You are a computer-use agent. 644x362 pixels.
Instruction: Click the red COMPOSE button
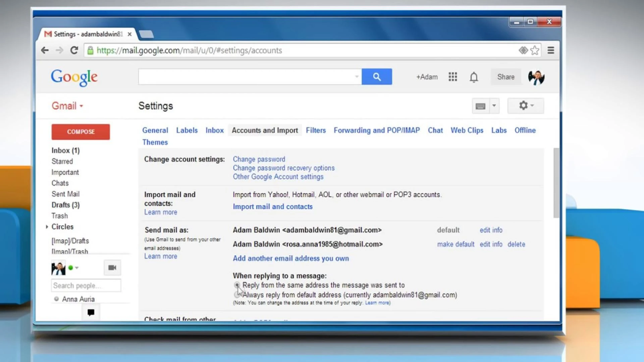point(80,132)
